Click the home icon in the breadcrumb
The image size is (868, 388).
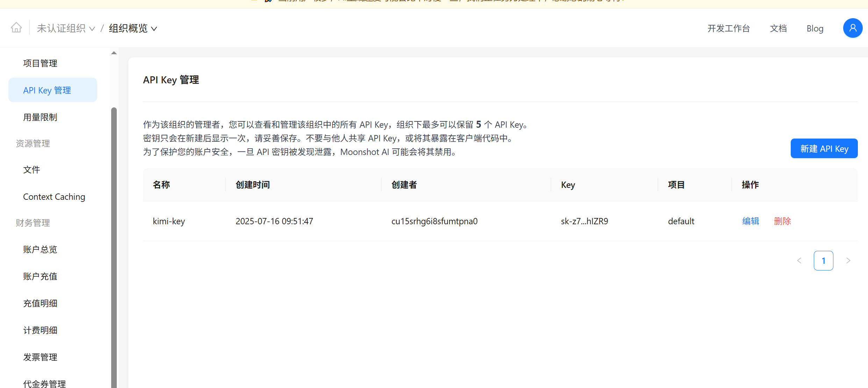point(16,28)
